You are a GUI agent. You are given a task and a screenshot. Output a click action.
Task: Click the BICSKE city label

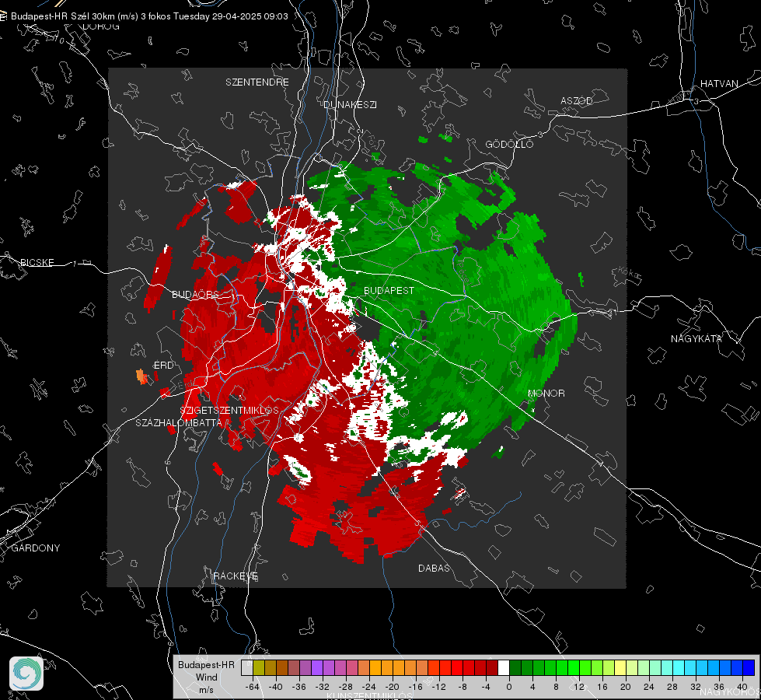pyautogui.click(x=37, y=263)
